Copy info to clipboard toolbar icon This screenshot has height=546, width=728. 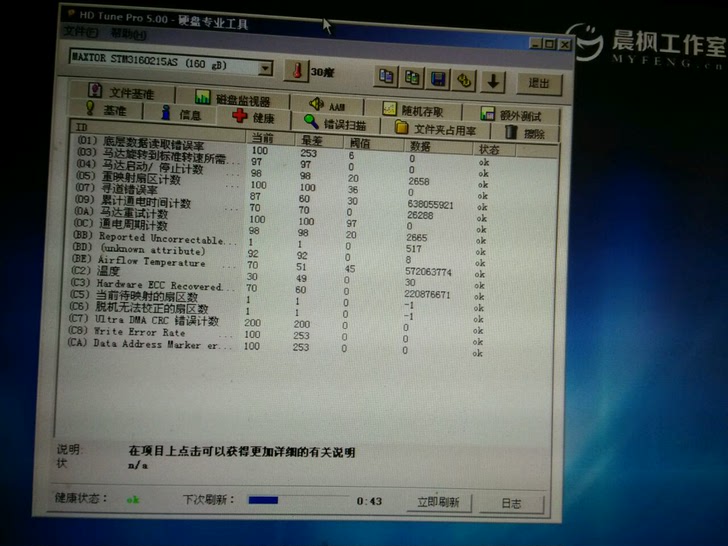[386, 76]
